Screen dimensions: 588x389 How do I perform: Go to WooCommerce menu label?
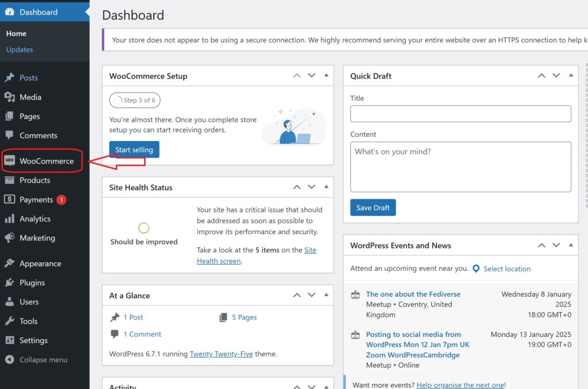(47, 161)
